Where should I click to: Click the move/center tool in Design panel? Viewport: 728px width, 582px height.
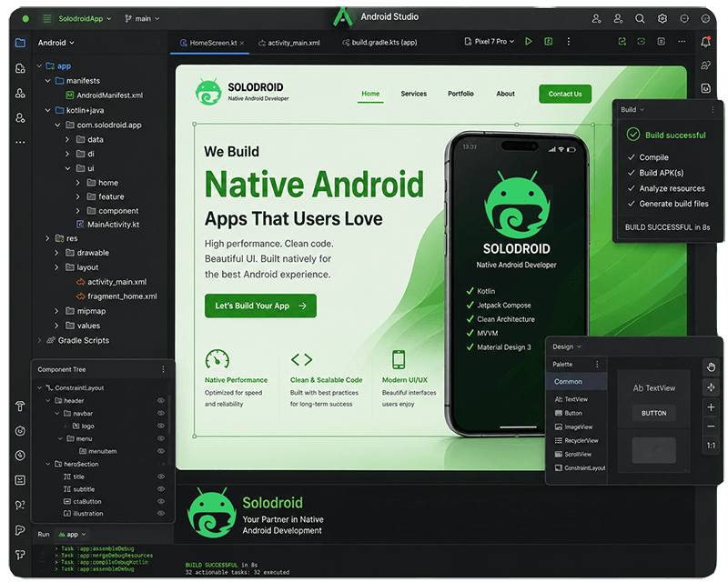[x=711, y=387]
